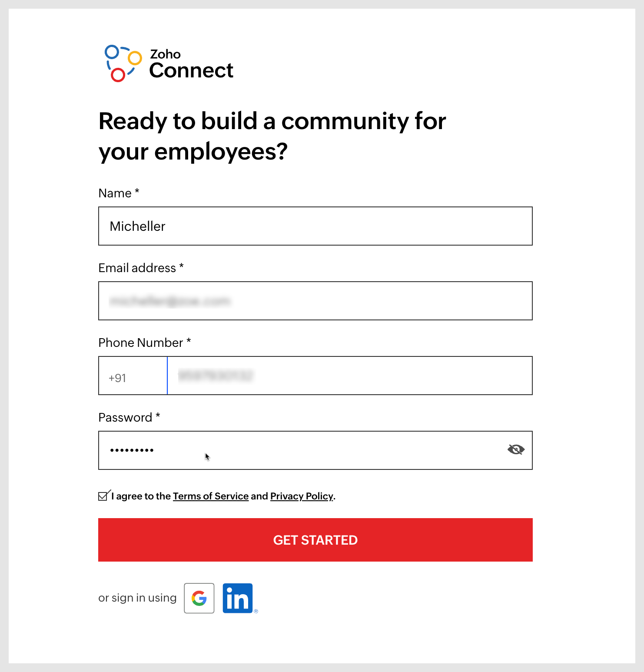The image size is (644, 672).
Task: Focus the Email address input field
Action: (315, 301)
